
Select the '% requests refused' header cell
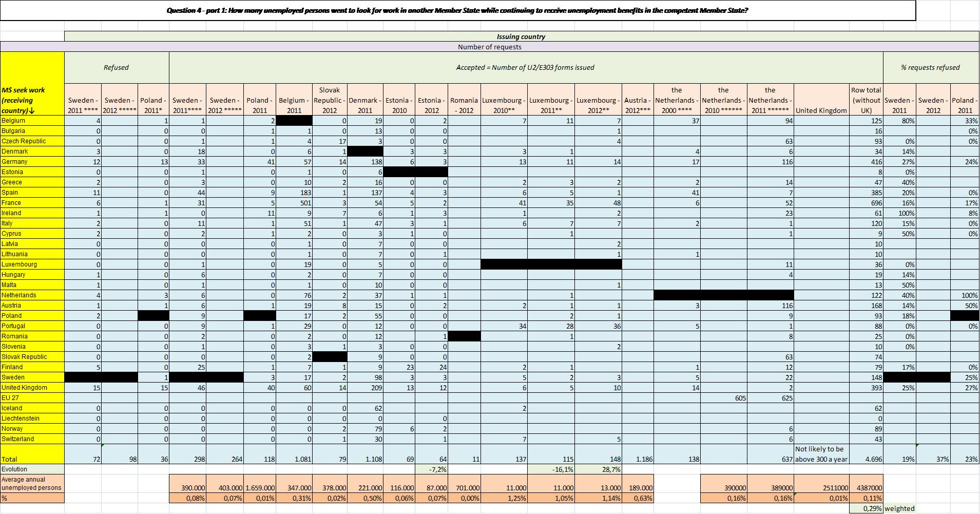point(930,67)
